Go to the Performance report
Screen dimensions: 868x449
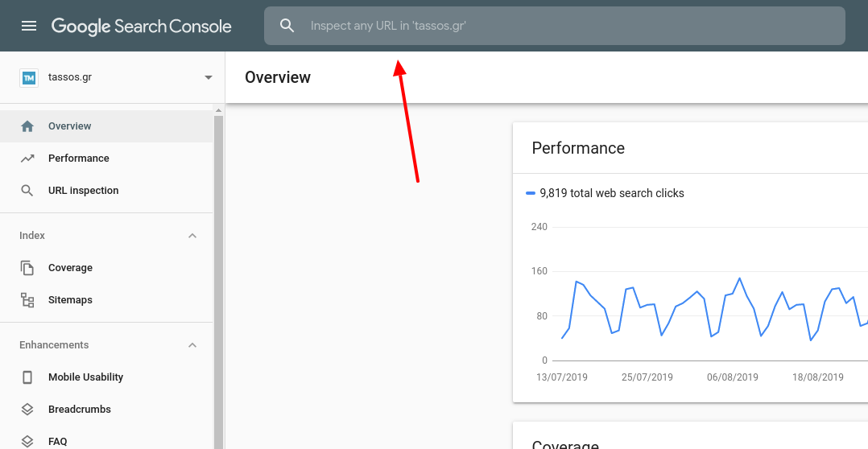tap(79, 159)
